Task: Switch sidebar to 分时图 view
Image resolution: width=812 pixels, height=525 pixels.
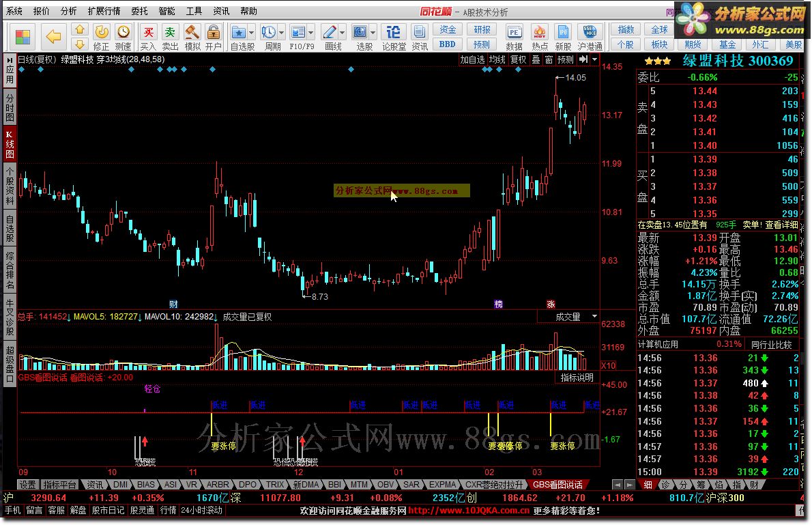Action: (x=10, y=107)
